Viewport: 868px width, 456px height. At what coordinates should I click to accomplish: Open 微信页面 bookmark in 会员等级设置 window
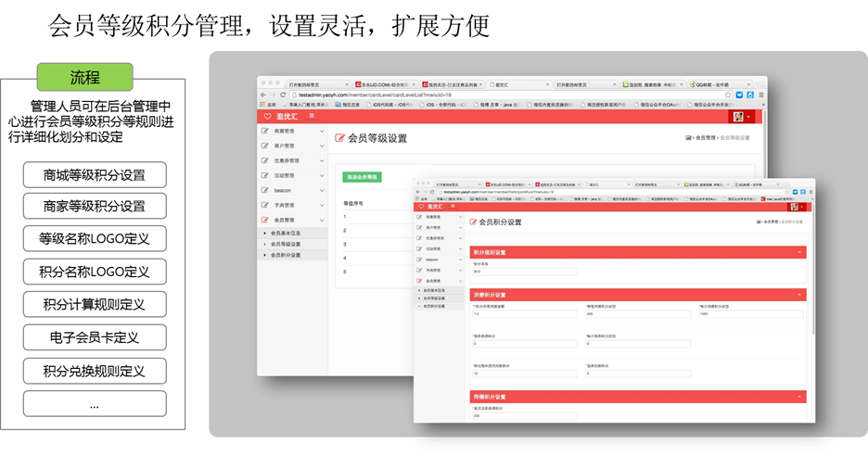coord(347,105)
